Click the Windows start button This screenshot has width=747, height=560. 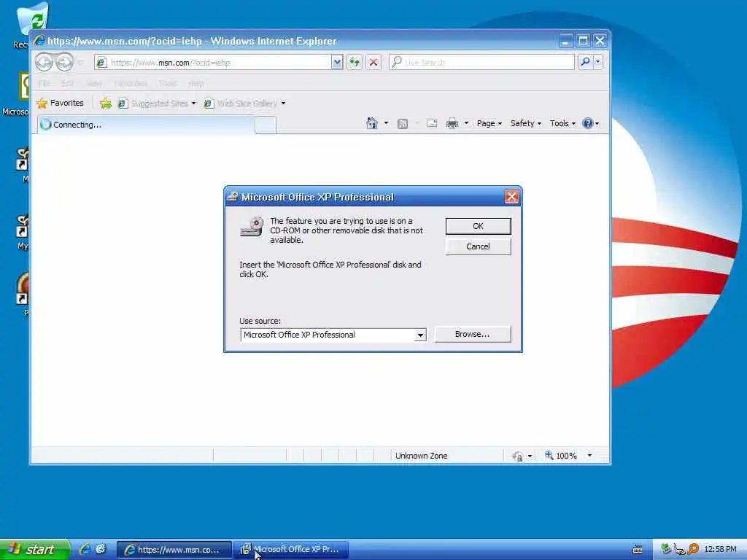(34, 550)
